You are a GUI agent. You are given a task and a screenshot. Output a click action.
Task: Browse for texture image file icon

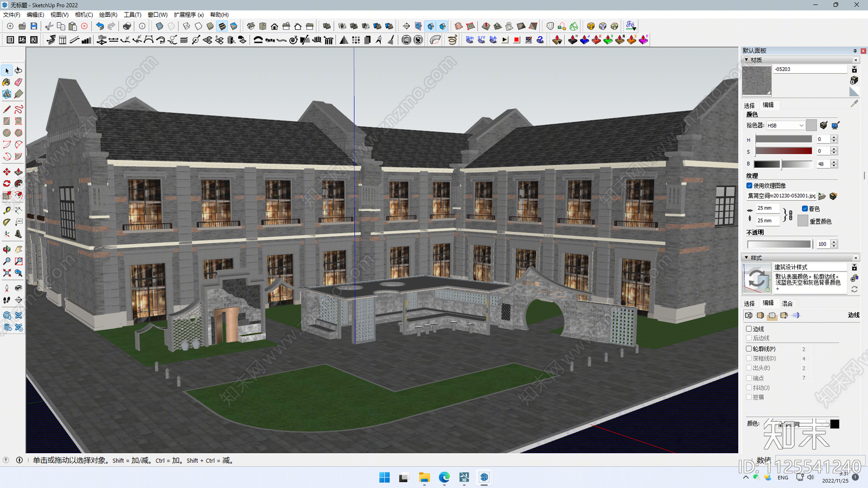(x=822, y=196)
